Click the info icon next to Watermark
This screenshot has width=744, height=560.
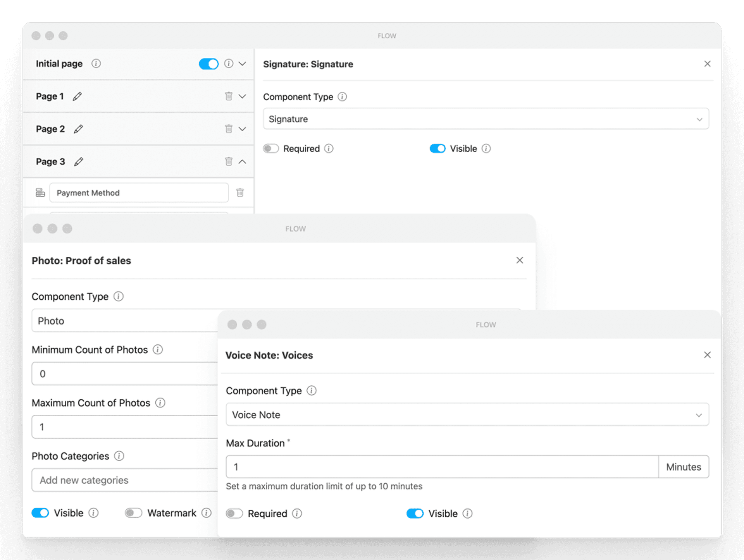point(207,513)
